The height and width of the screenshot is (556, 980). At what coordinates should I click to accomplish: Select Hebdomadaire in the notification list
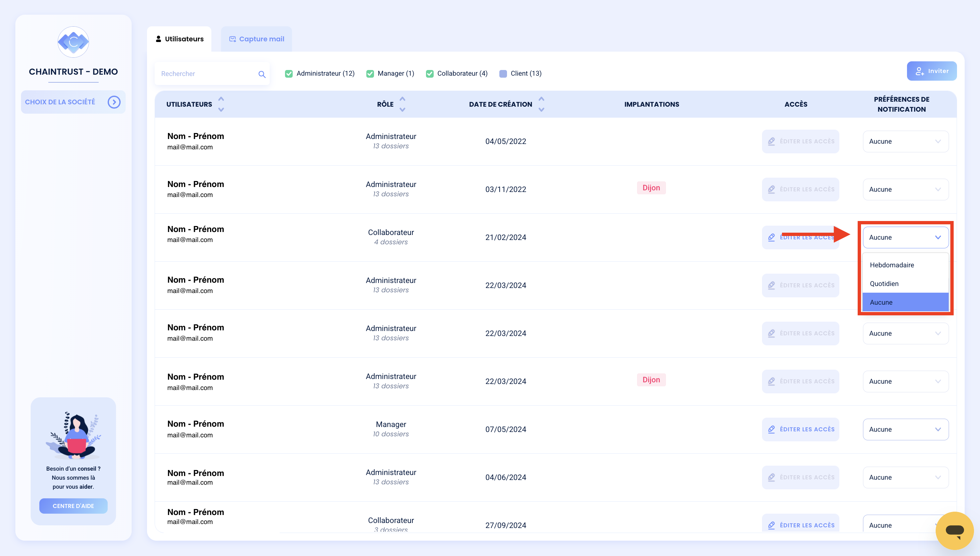(906, 265)
